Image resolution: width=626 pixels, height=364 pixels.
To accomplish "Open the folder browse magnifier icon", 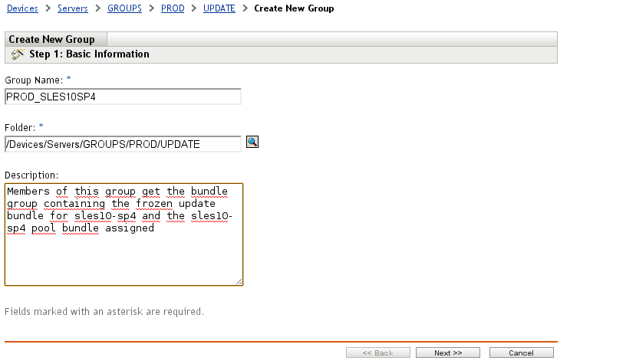I will tap(252, 142).
